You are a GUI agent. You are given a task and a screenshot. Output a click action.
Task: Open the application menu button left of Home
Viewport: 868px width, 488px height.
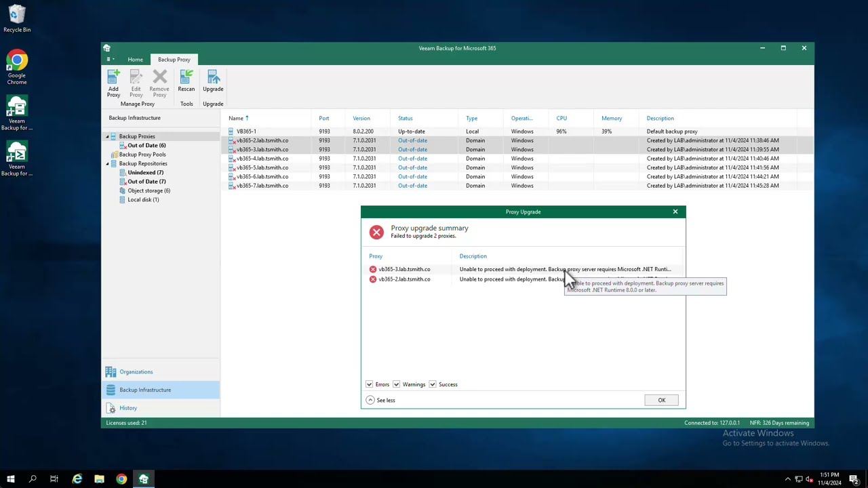[109, 60]
